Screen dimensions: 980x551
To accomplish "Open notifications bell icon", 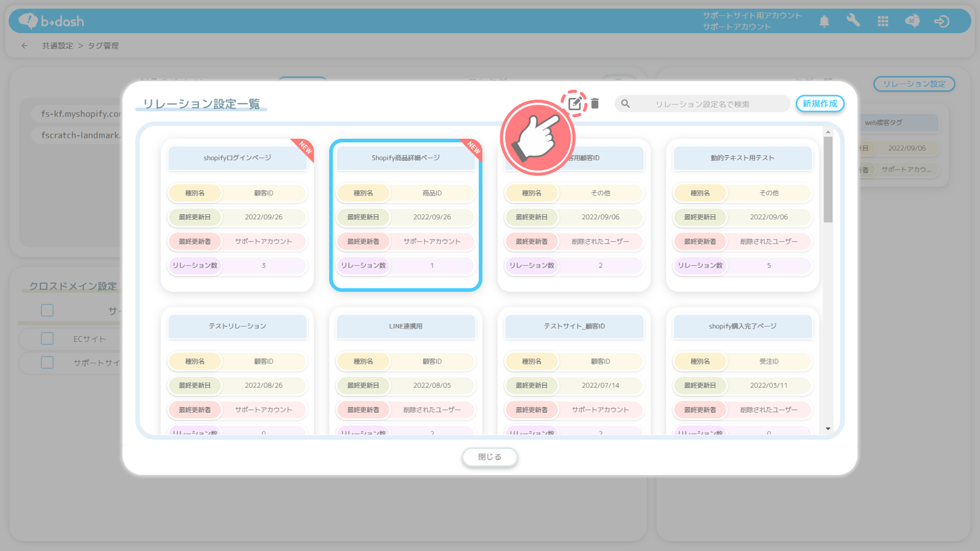I will pos(824,21).
